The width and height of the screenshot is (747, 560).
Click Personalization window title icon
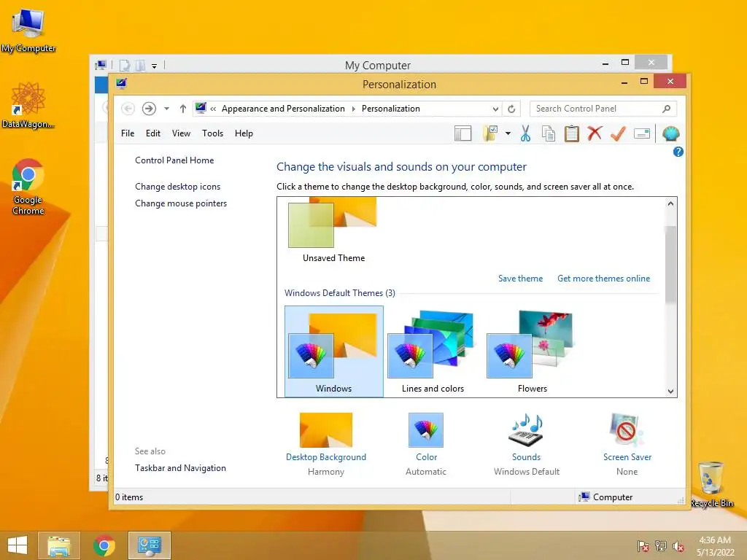tap(122, 84)
